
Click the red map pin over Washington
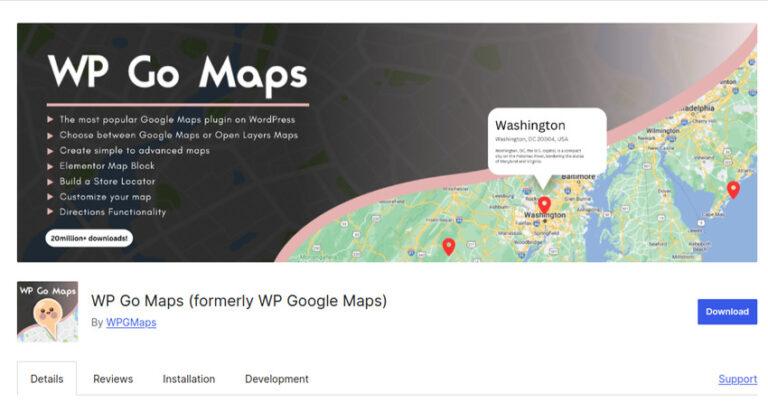544,205
